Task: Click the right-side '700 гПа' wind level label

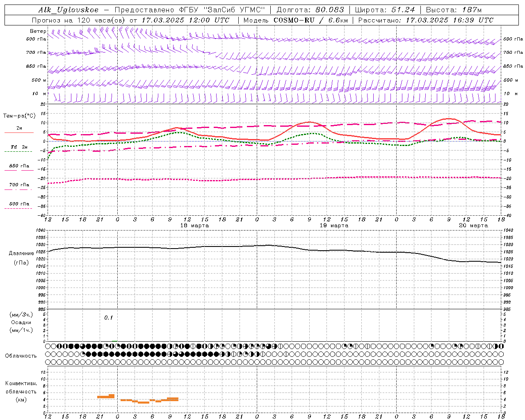Action: [x=513, y=52]
